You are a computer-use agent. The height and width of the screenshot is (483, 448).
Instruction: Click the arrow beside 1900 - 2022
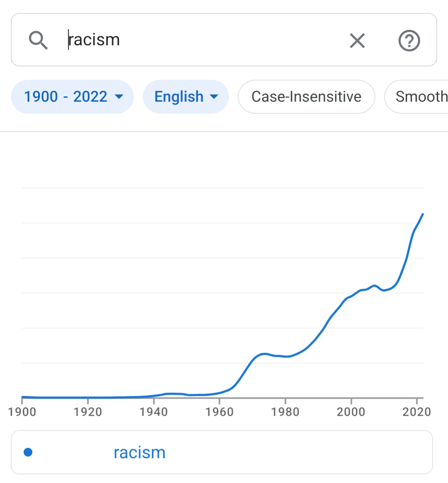tap(119, 97)
